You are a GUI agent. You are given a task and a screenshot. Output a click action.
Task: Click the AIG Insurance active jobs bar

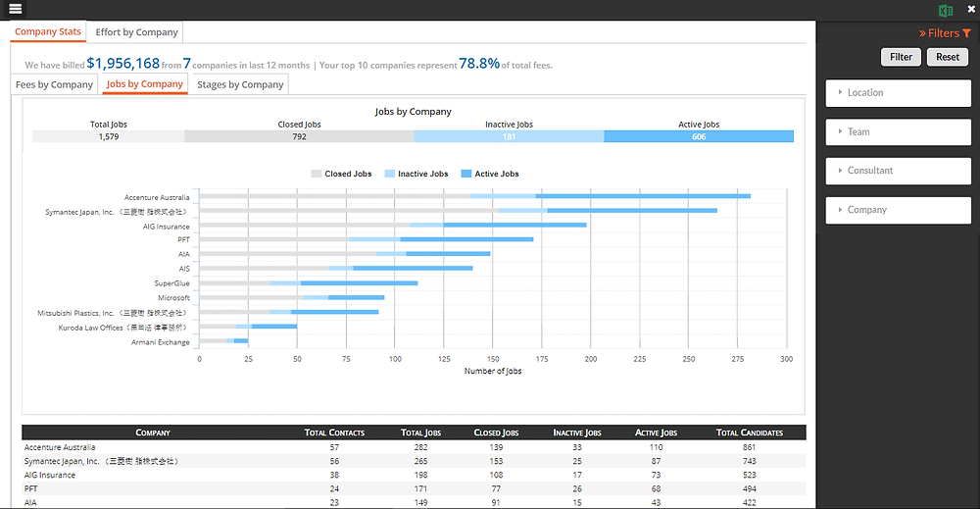click(x=515, y=226)
